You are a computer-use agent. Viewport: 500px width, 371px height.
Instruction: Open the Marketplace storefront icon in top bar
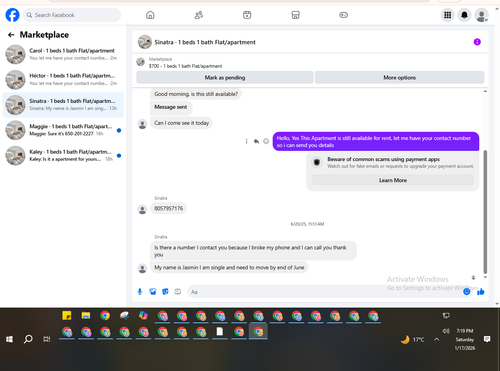pyautogui.click(x=295, y=15)
